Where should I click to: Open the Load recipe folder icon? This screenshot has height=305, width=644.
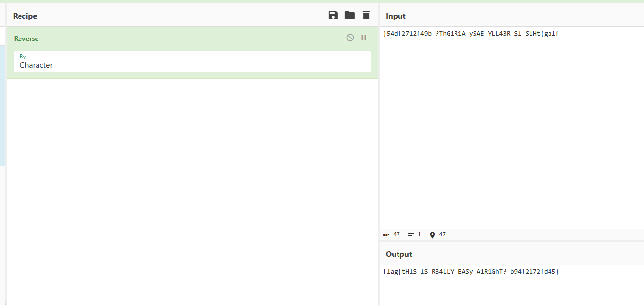(350, 15)
